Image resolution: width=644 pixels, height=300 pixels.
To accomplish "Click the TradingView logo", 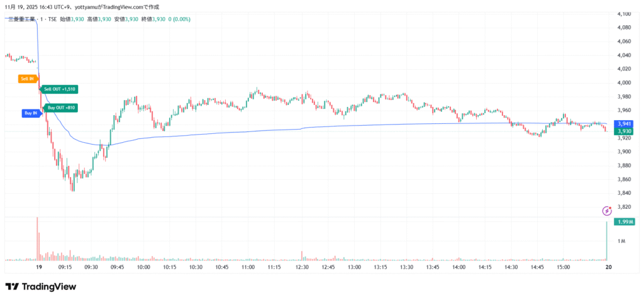I will tap(41, 287).
